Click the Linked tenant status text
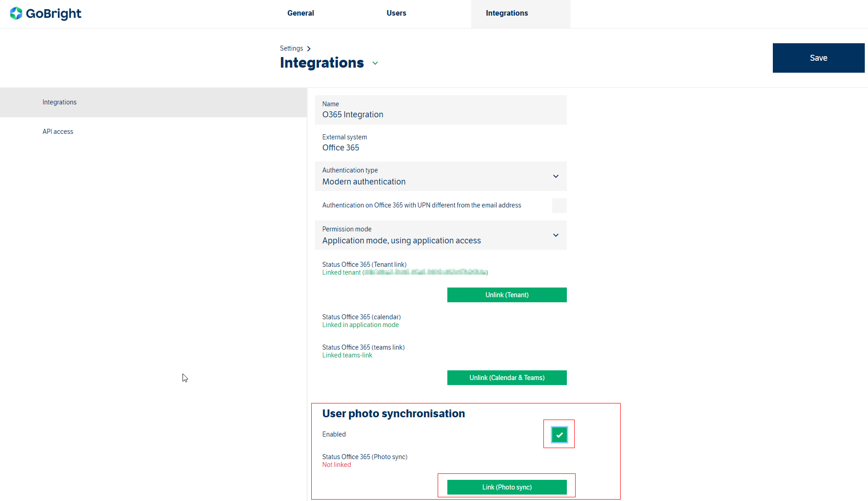868x501 pixels. click(x=342, y=272)
